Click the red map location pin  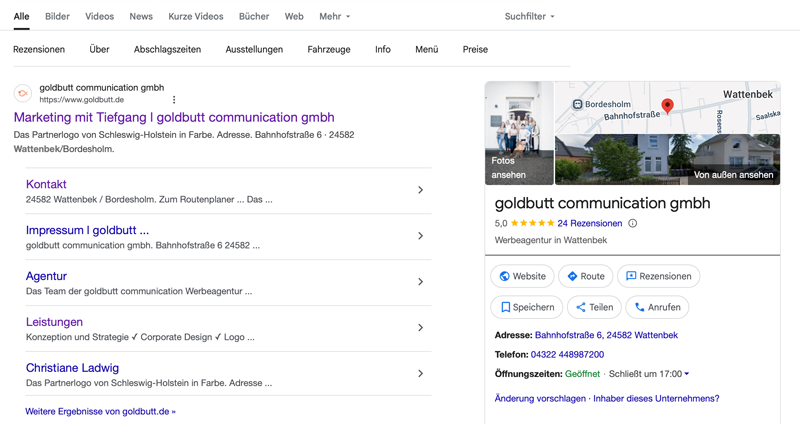click(668, 106)
